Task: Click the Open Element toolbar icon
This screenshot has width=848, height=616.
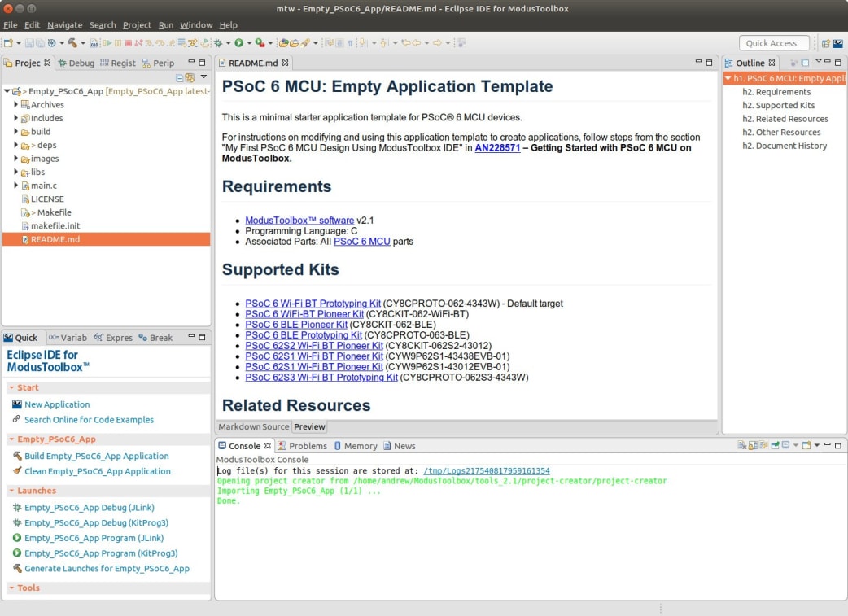Action: [283, 43]
